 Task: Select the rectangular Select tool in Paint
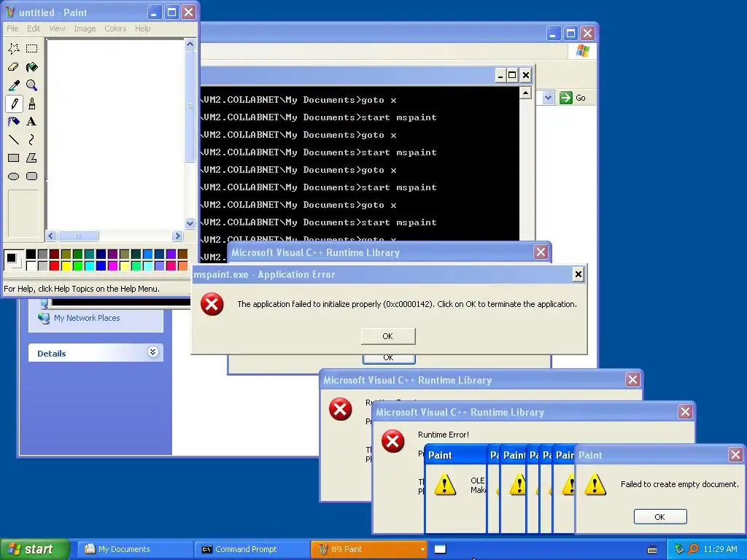coord(31,48)
